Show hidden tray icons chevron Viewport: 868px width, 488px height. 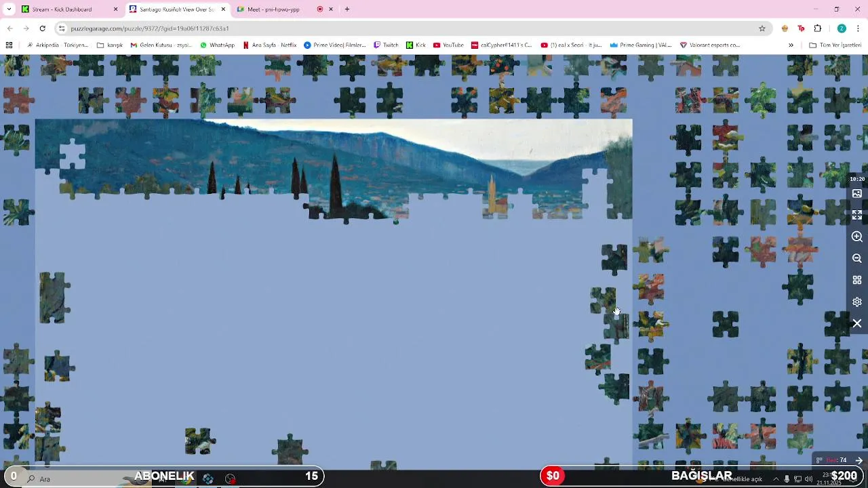(x=776, y=479)
